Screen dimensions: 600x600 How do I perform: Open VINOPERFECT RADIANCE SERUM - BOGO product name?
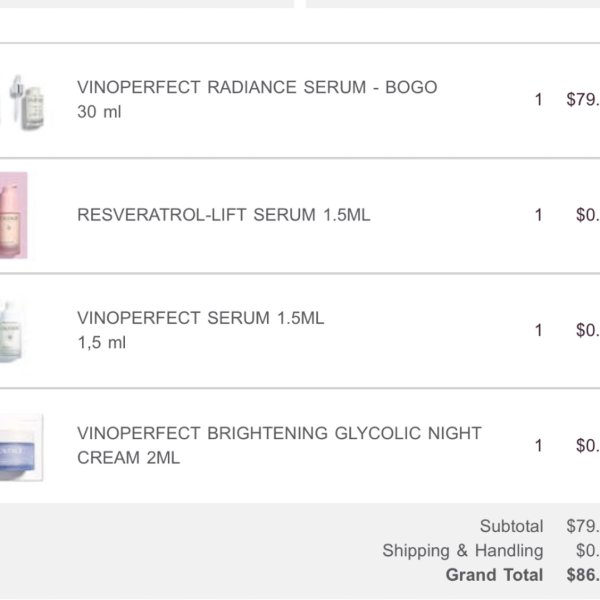[x=257, y=87]
